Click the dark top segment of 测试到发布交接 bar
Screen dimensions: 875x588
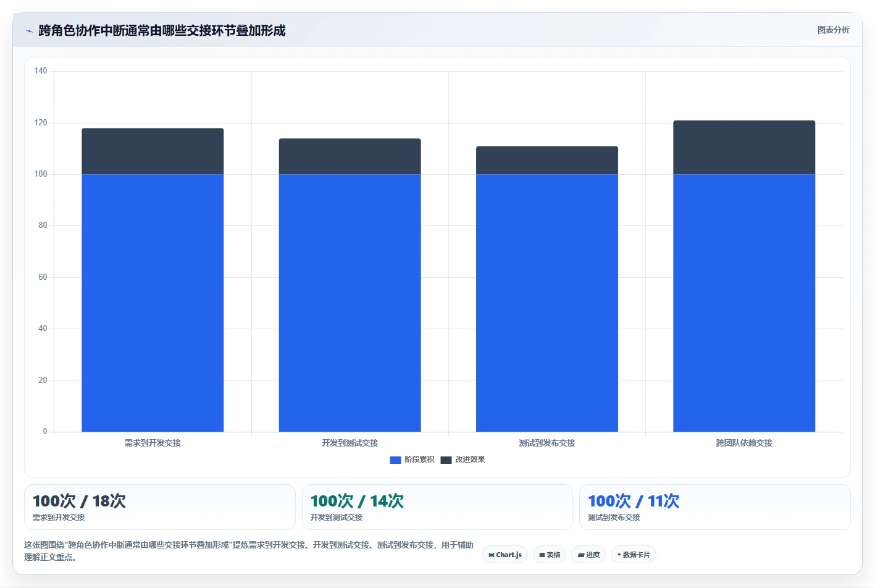click(547, 161)
